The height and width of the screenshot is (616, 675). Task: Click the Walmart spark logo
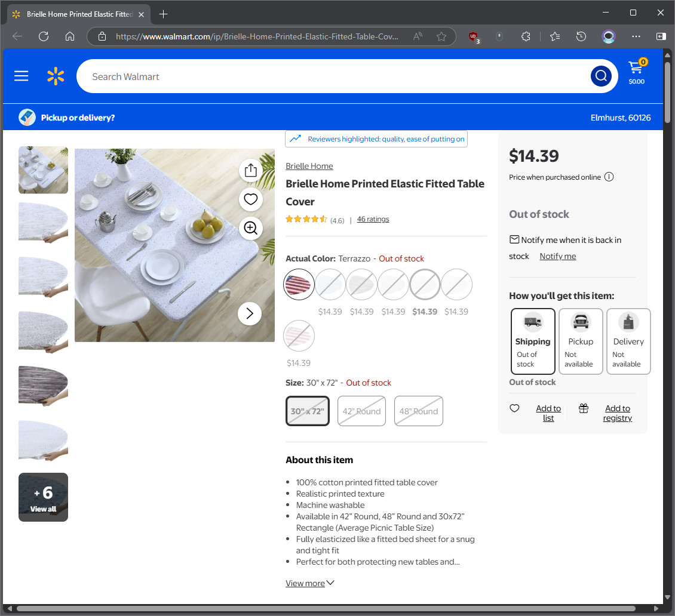[56, 76]
